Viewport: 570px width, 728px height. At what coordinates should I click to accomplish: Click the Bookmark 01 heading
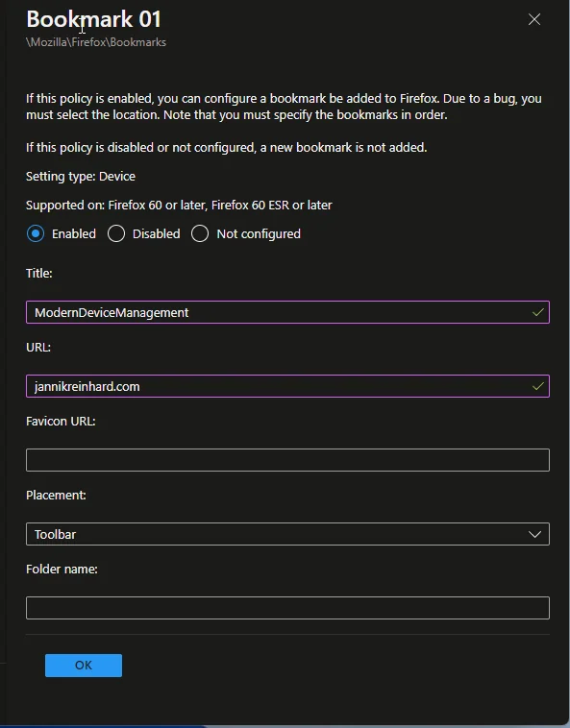coord(94,19)
